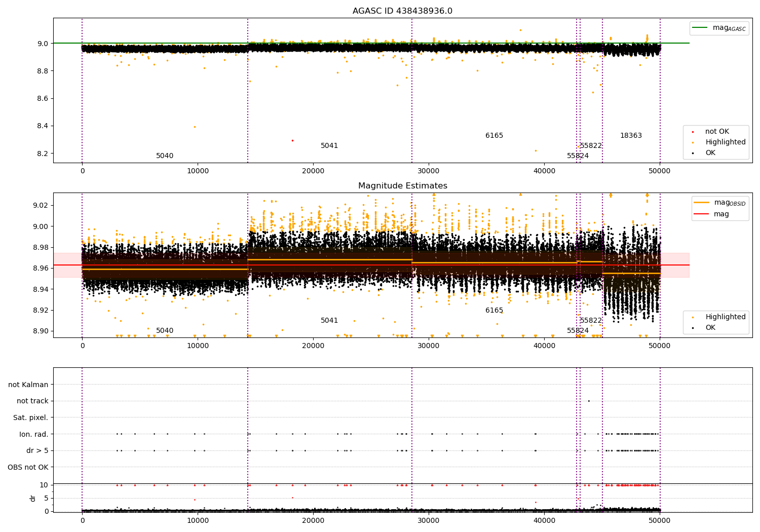Viewport: 760px width, 532px height.
Task: Click obsid label 5041 in the AGASC ID plot
Action: tap(329, 146)
